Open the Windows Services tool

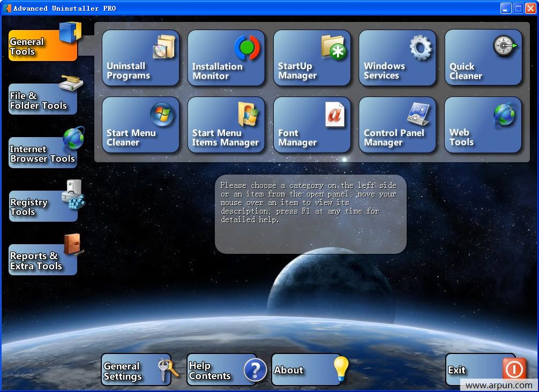coord(398,58)
